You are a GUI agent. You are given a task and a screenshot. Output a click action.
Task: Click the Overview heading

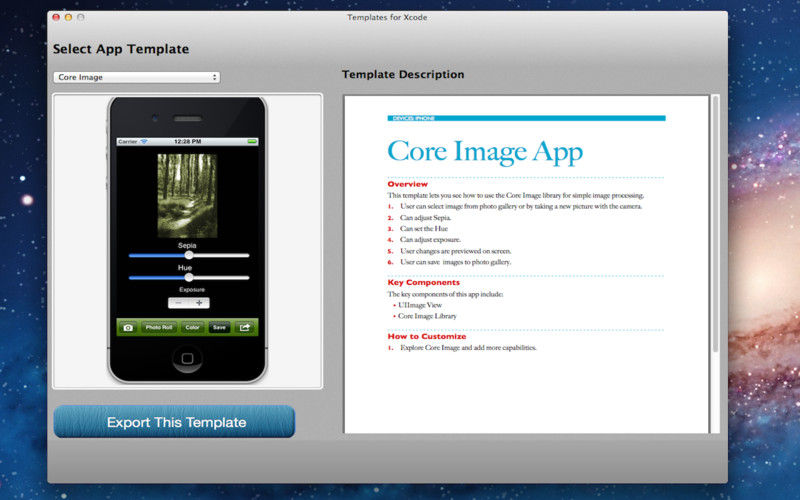click(x=408, y=184)
